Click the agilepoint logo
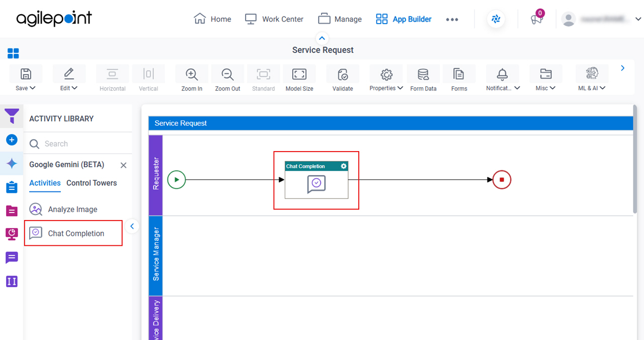Viewport: 644px width, 340px height. [x=54, y=19]
